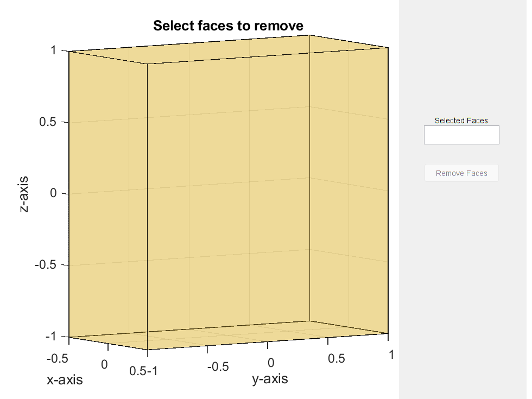Click the z-axis tick label 0

click(x=53, y=193)
